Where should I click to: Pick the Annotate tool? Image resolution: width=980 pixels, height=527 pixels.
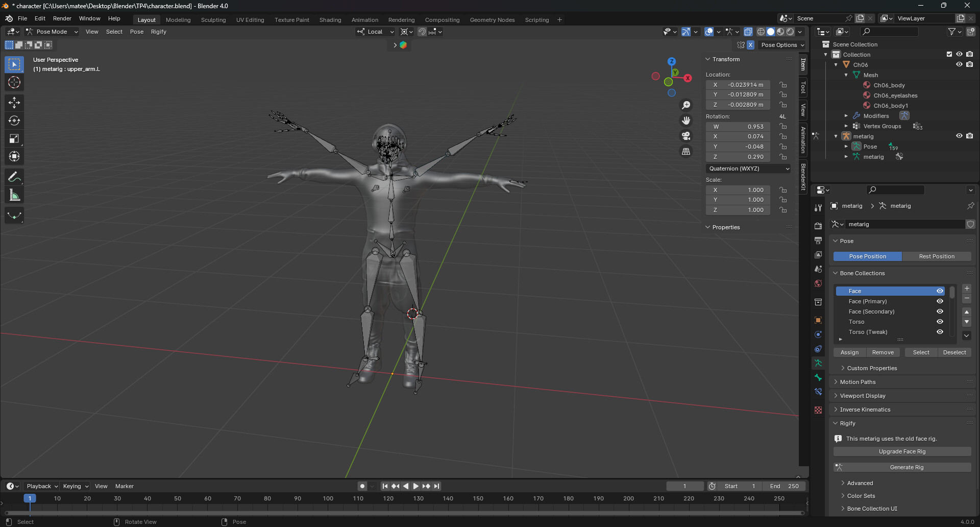pyautogui.click(x=14, y=177)
